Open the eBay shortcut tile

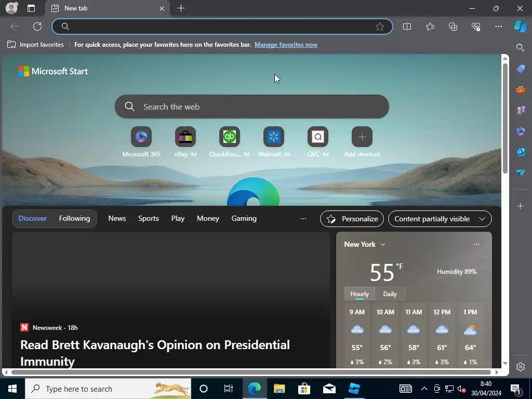point(185,142)
